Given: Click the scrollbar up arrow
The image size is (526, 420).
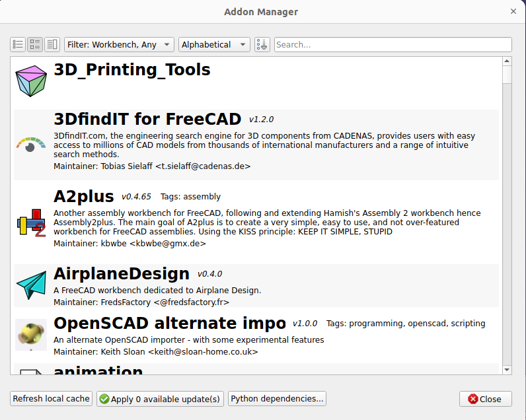Looking at the screenshot, I should click(x=507, y=61).
